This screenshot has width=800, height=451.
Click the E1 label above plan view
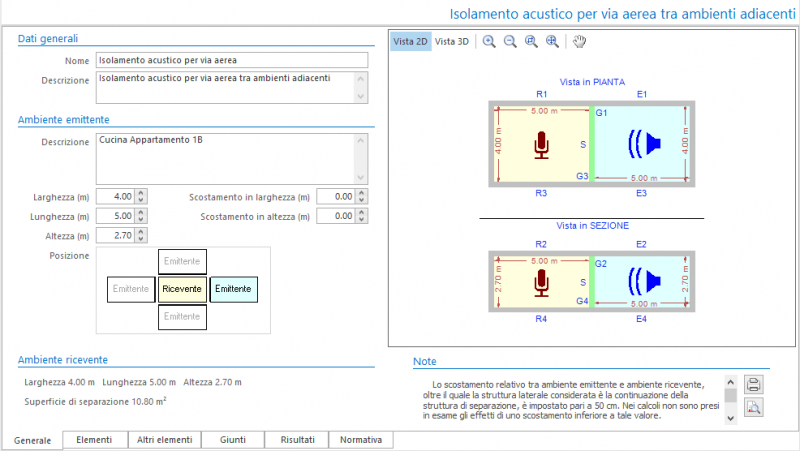click(642, 94)
